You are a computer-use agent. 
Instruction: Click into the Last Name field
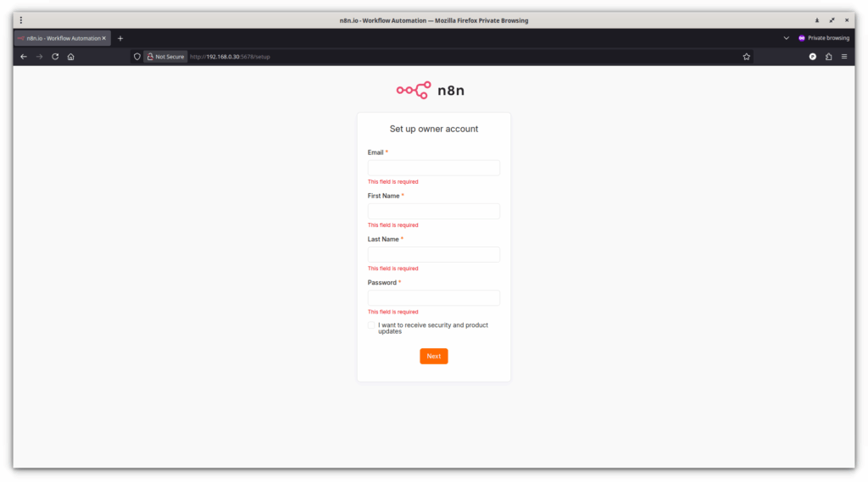pyautogui.click(x=433, y=255)
